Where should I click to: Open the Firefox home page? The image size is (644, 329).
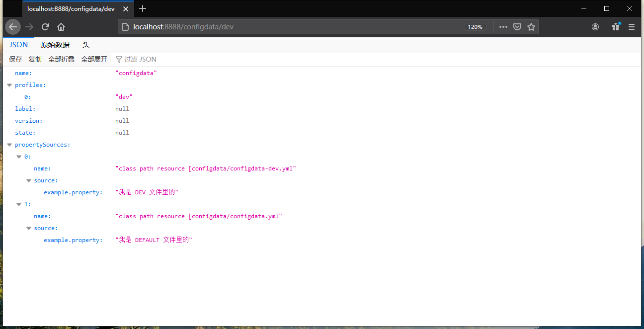pos(61,27)
